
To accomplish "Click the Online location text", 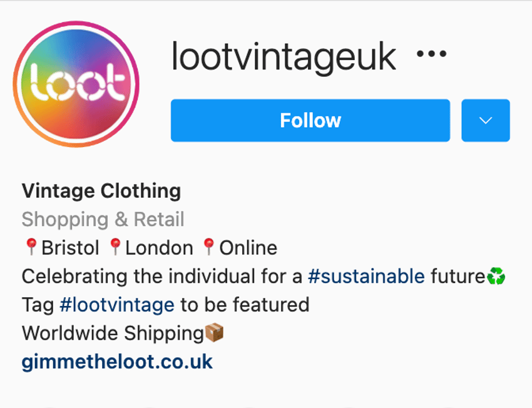I will tap(248, 248).
